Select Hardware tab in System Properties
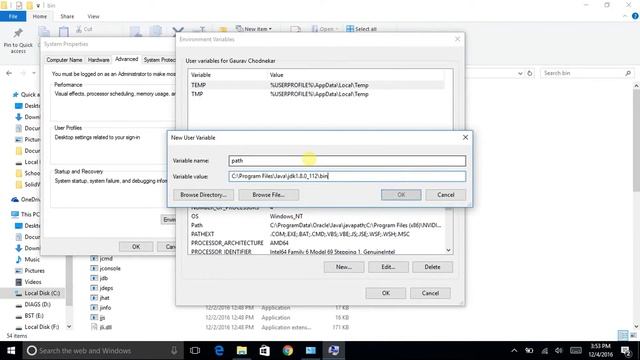Viewport: 640px width, 360px height. [x=99, y=60]
